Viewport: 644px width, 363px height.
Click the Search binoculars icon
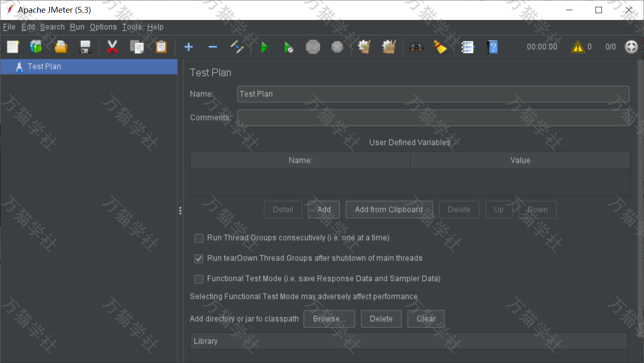tap(416, 47)
